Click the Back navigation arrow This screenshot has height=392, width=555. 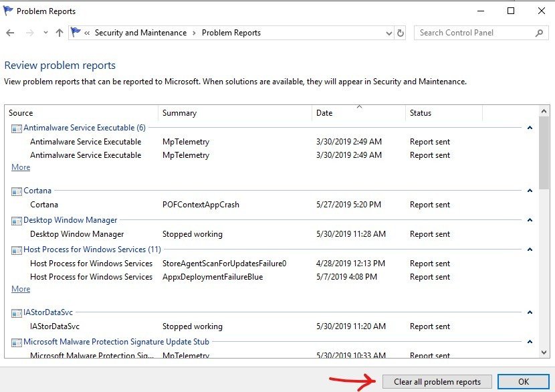(x=10, y=33)
